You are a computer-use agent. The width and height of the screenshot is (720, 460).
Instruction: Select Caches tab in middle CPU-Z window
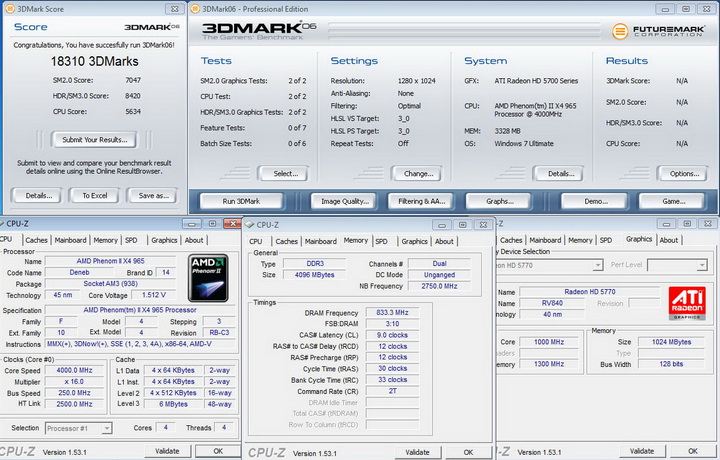287,241
